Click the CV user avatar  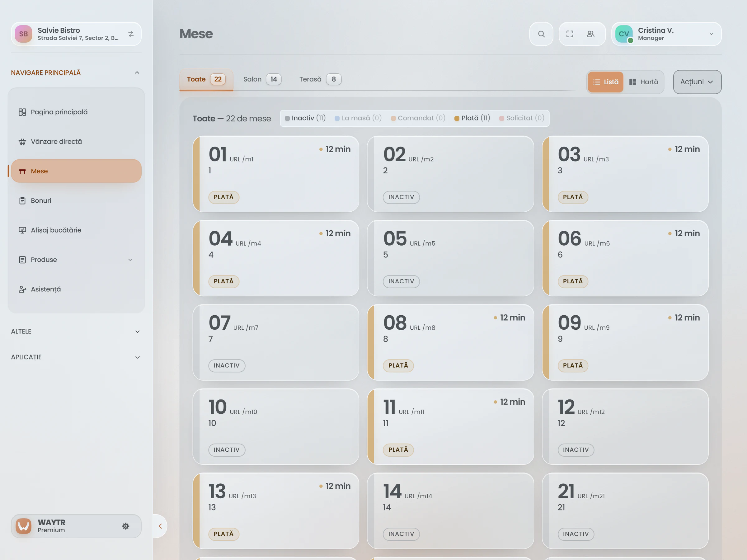[623, 34]
